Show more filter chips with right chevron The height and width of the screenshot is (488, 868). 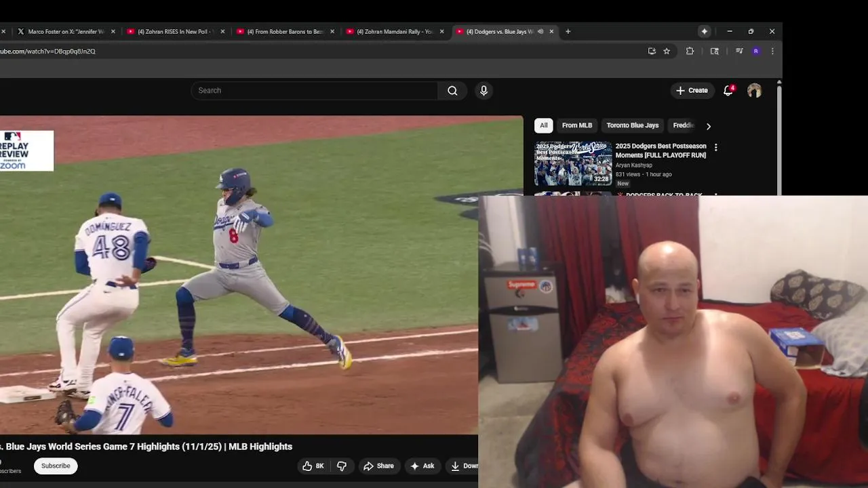click(x=709, y=126)
